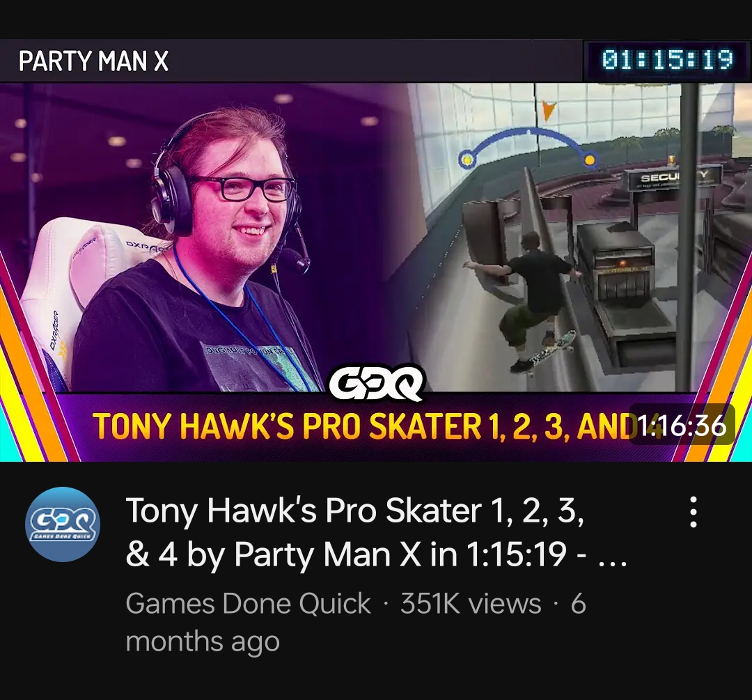Click the 'months ago' upload date text
Image resolution: width=752 pixels, height=700 pixels.
click(x=203, y=641)
